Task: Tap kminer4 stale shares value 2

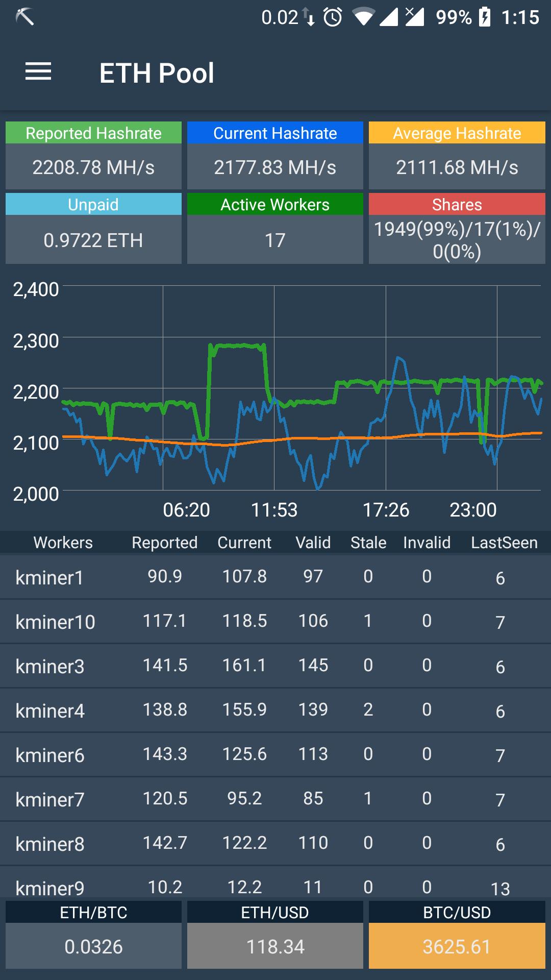Action: pos(368,709)
